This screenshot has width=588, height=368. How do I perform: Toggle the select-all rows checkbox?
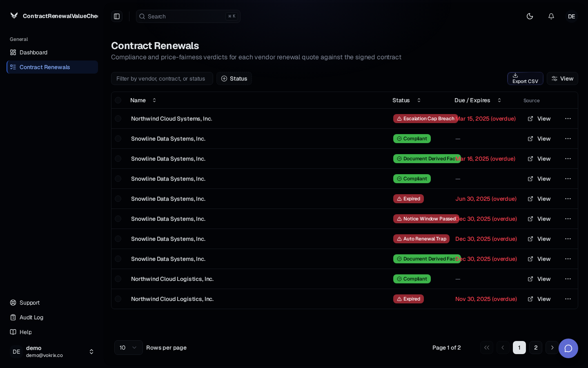[118, 100]
